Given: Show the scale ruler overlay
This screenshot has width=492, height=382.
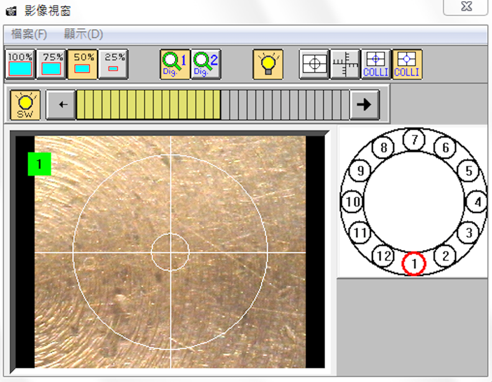Looking at the screenshot, I should 345,64.
